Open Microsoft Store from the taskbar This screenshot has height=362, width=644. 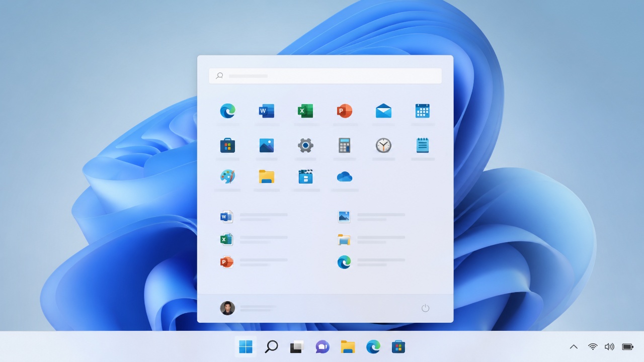pos(398,346)
